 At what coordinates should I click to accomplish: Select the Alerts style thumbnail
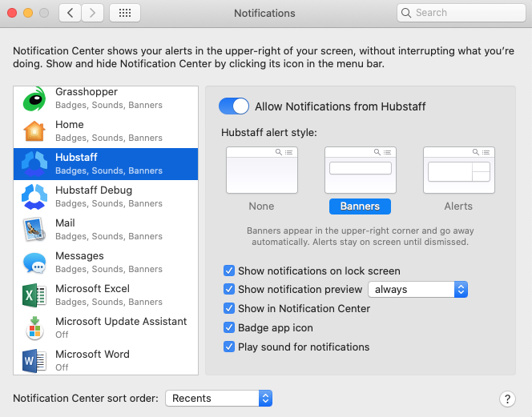pyautogui.click(x=459, y=170)
